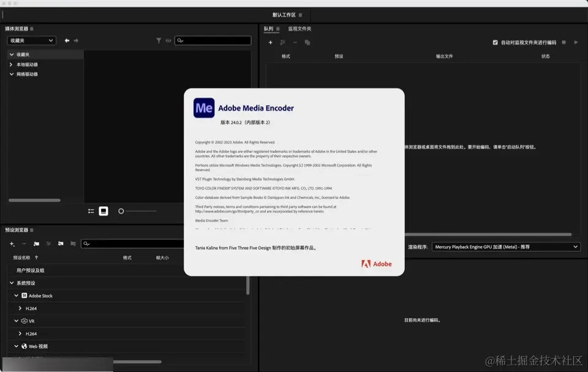Go forward in the Media Browser

(x=76, y=40)
